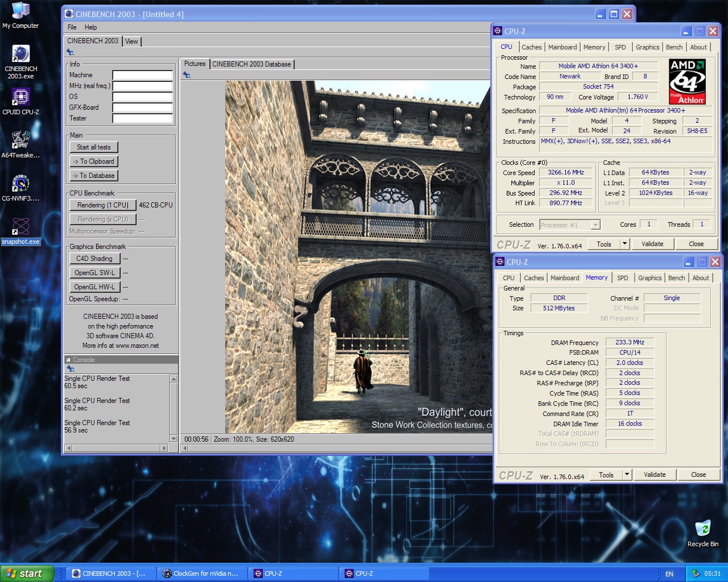728x582 pixels.
Task: Click Tools button in upper CPU-Z window
Action: coord(604,244)
